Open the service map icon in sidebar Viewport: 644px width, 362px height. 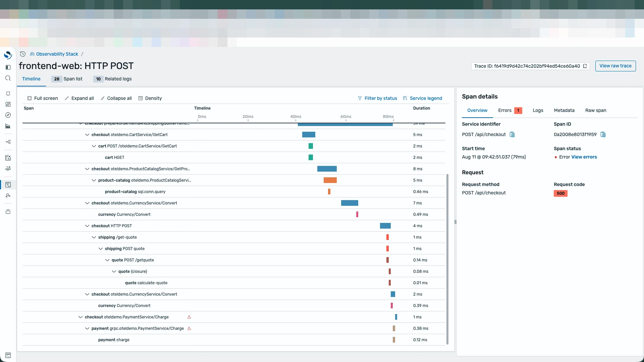[x=8, y=195]
